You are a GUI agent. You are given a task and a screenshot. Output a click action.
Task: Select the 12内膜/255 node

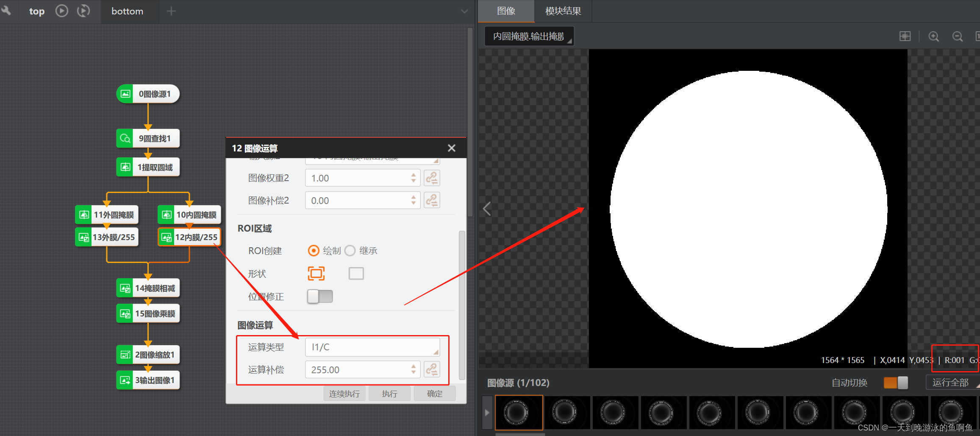pyautogui.click(x=189, y=237)
